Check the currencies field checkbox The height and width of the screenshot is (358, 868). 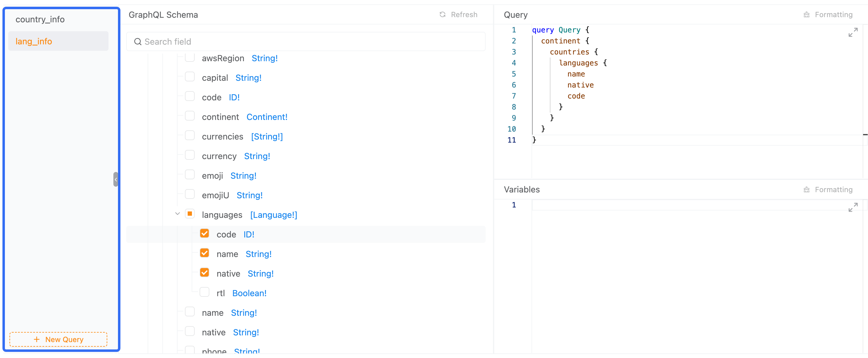coord(190,136)
